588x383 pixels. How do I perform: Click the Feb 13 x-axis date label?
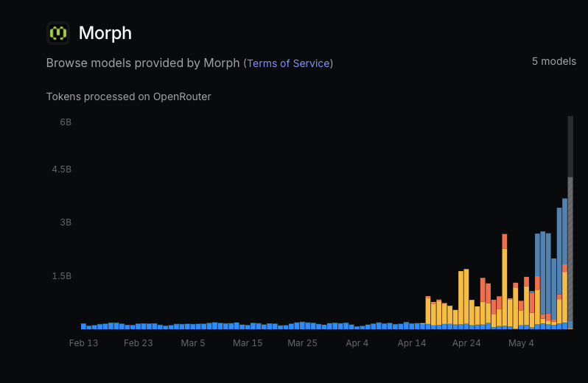click(83, 343)
